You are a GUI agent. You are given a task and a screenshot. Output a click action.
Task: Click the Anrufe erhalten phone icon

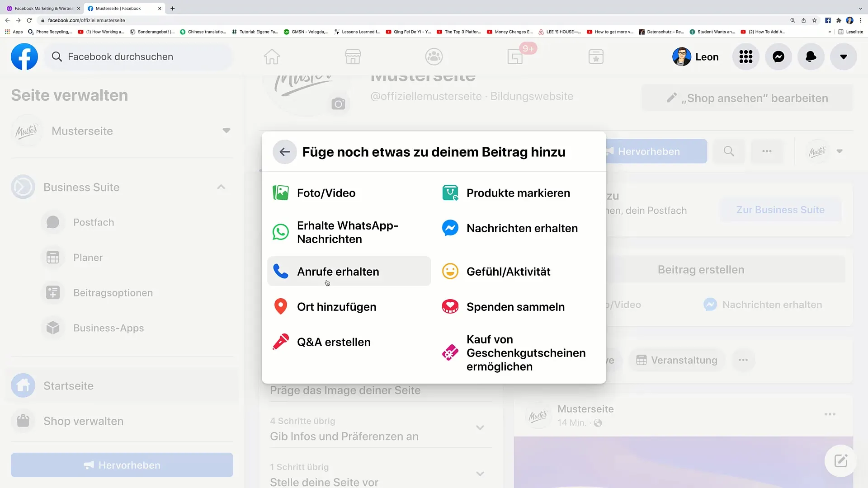(280, 271)
